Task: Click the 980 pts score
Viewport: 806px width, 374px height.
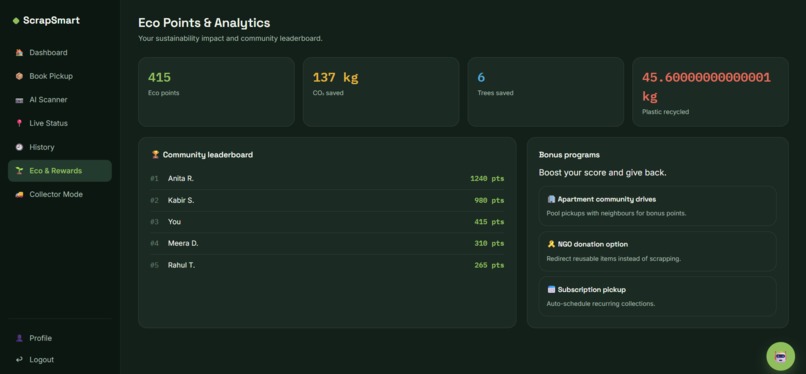Action: pos(489,200)
